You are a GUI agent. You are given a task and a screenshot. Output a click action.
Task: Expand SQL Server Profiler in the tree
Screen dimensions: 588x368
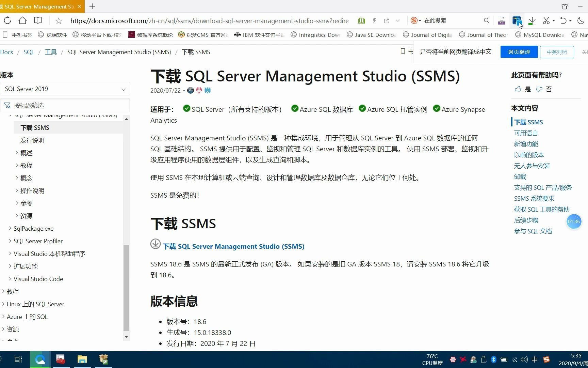pyautogui.click(x=38, y=241)
